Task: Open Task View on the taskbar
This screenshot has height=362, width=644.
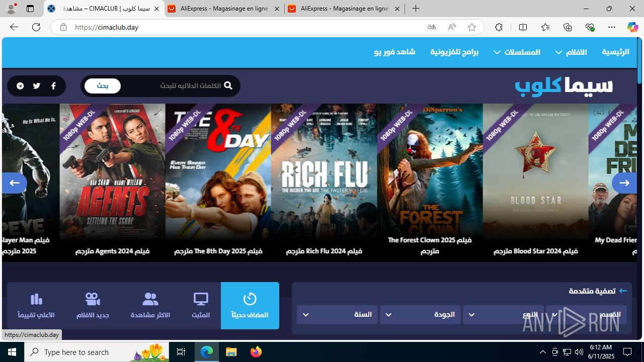Action: [181, 352]
